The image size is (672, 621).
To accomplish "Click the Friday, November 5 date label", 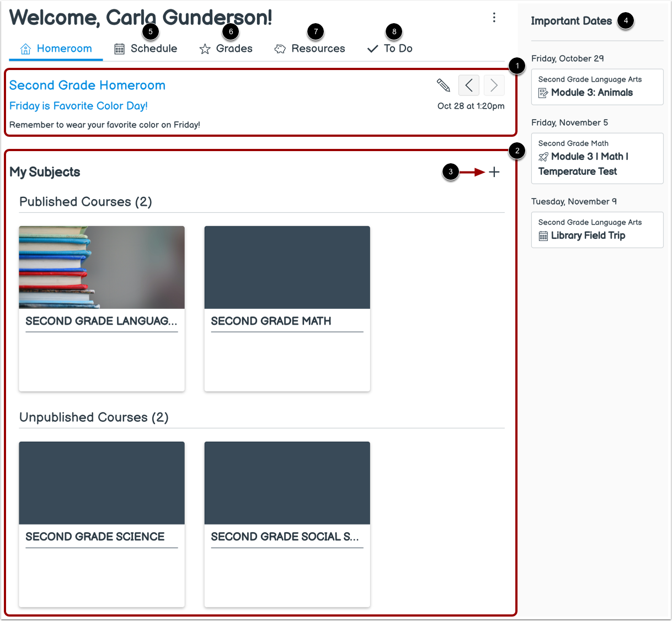I will click(569, 122).
